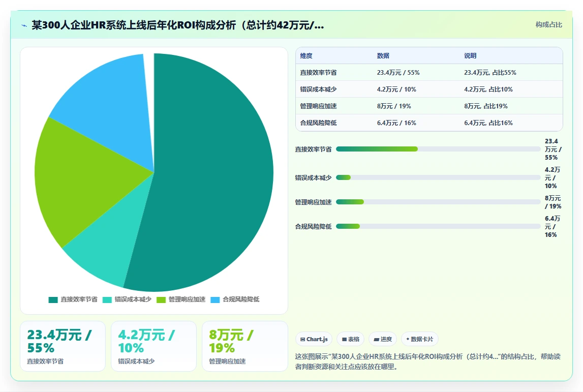Toggle 错误成本减少 legend swatch
This screenshot has width=583, height=392.
tap(107, 300)
